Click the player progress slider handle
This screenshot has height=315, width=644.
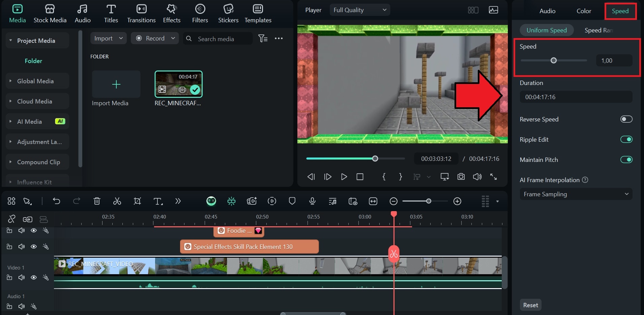tap(375, 159)
